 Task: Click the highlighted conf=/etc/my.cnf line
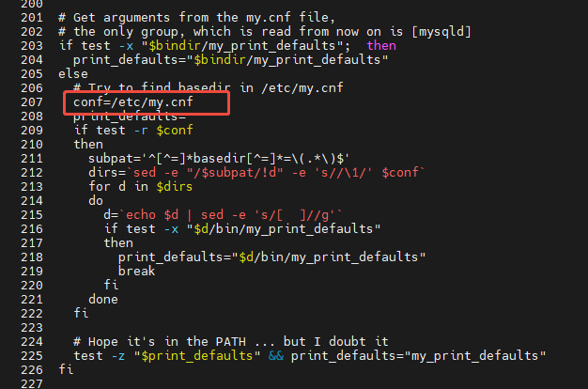[133, 102]
